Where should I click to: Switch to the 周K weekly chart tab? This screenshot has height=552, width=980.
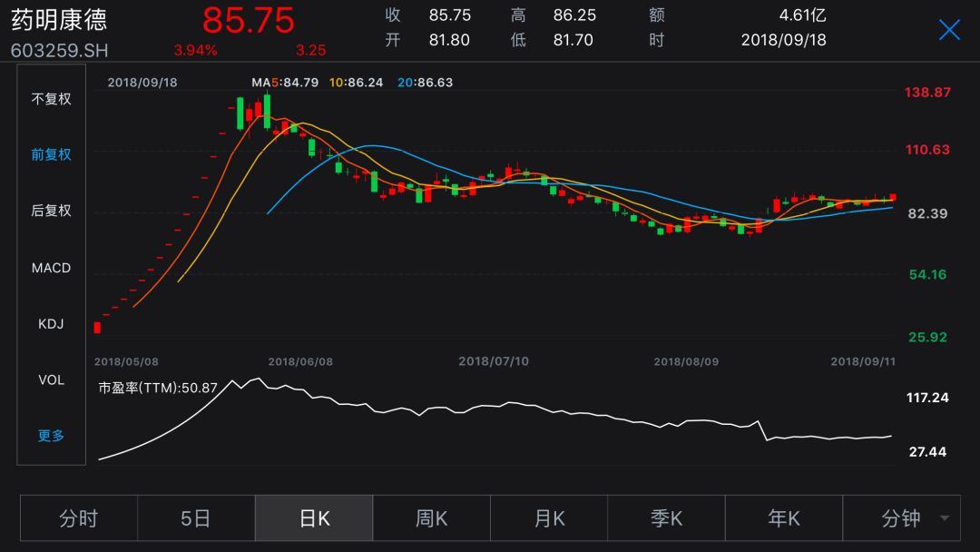click(431, 518)
